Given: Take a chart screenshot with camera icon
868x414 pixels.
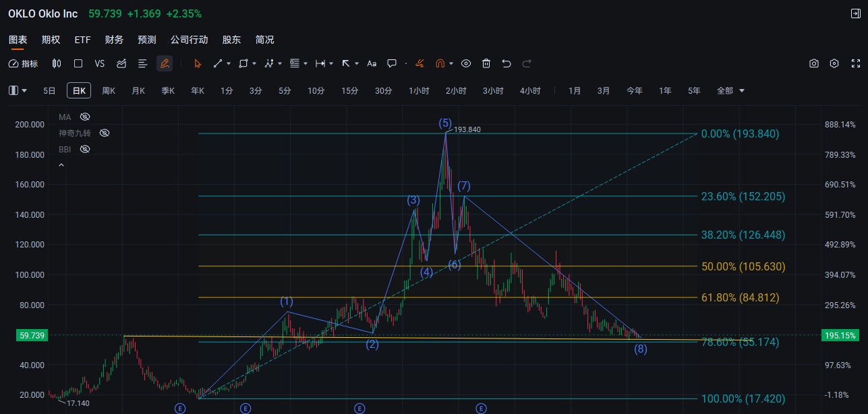Looking at the screenshot, I should (x=814, y=63).
